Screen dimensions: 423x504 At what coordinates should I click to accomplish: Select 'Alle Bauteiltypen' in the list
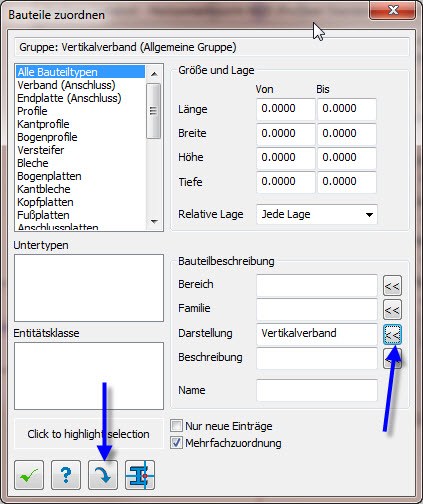pyautogui.click(x=80, y=72)
